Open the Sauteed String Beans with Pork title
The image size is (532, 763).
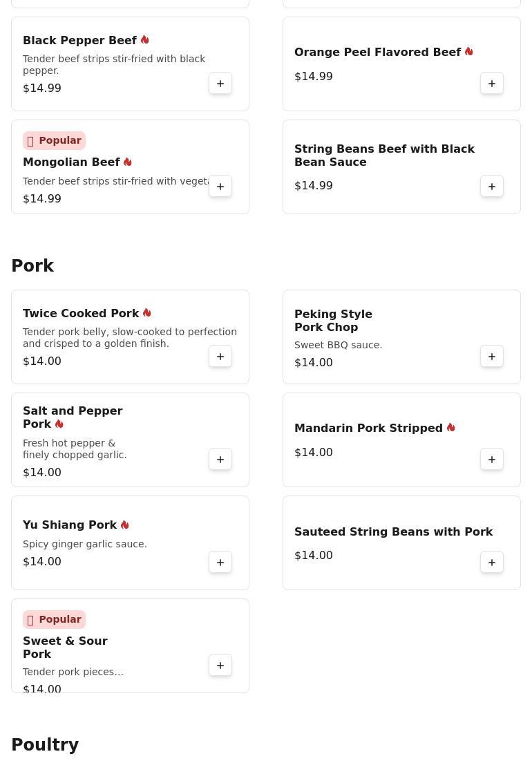click(x=393, y=531)
